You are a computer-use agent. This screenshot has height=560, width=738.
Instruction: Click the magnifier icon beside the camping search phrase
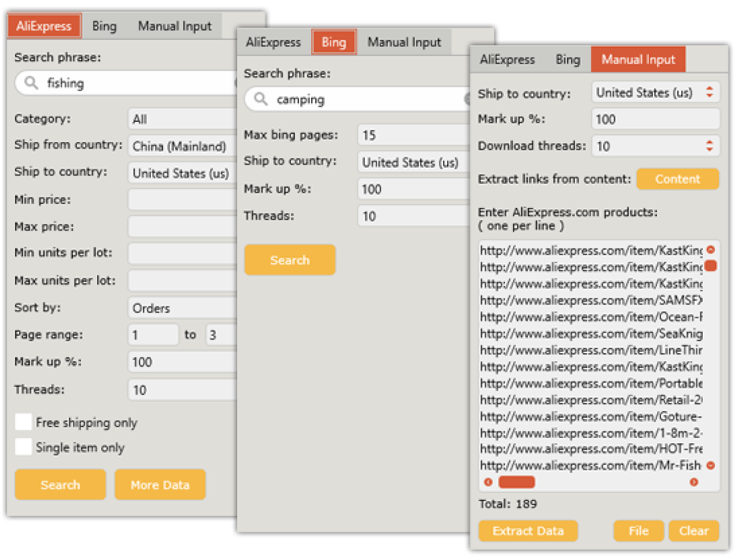260,99
